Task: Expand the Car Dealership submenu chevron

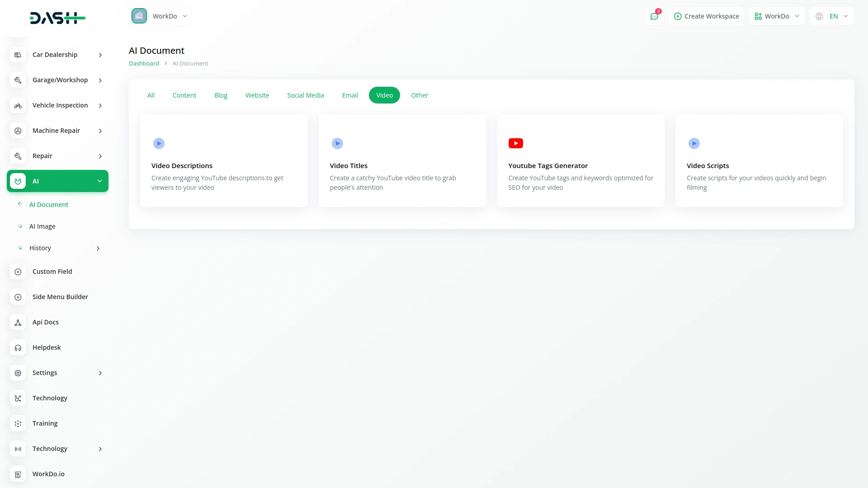Action: (100, 55)
